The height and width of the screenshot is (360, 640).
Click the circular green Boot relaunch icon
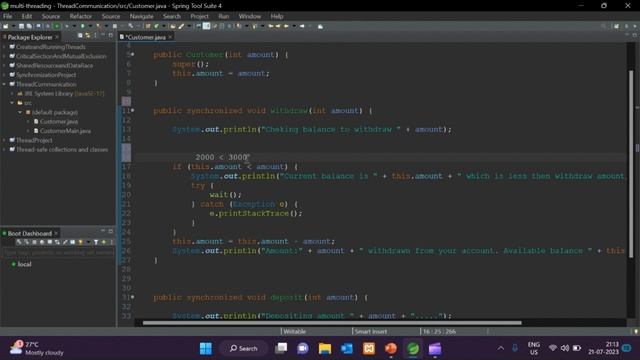pyautogui.click(x=56, y=26)
